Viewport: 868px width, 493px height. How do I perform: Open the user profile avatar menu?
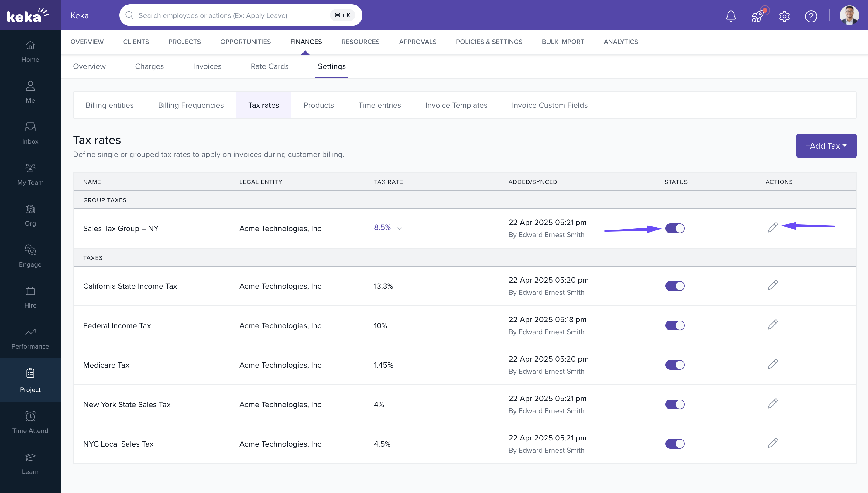[849, 15]
